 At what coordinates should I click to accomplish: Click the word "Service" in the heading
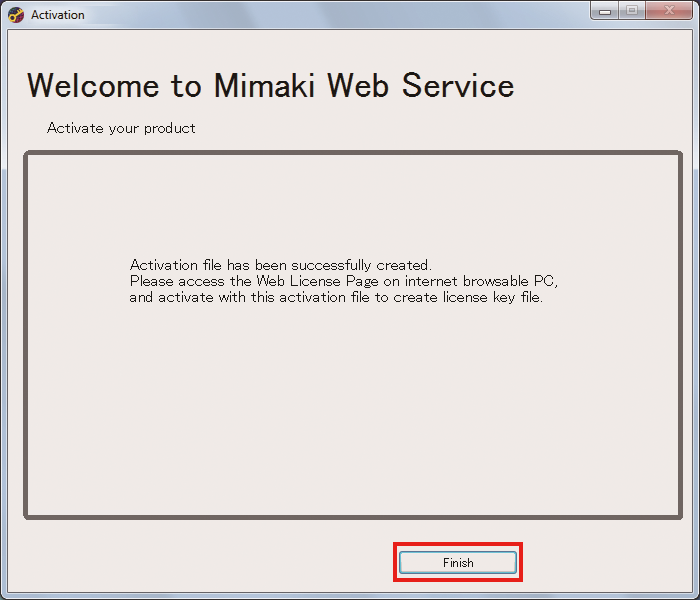(458, 86)
